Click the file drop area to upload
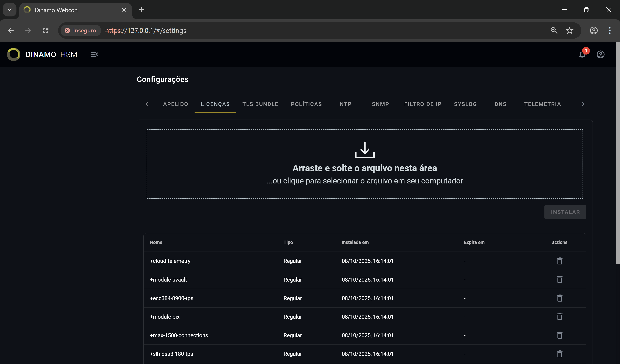The width and height of the screenshot is (620, 364). 365,164
